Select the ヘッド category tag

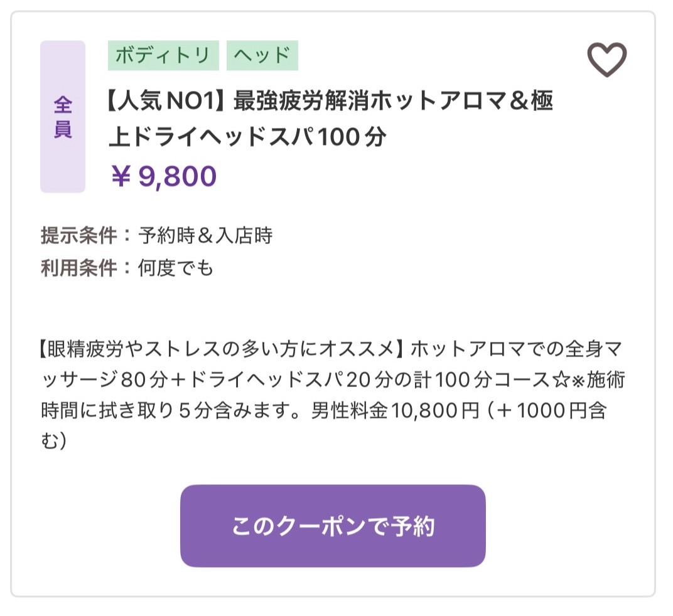262,55
